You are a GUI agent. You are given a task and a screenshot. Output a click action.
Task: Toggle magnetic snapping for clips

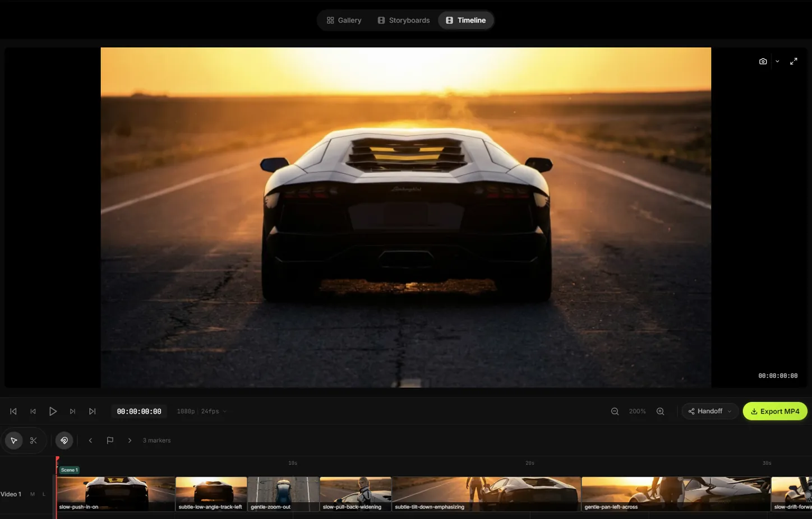[64, 440]
